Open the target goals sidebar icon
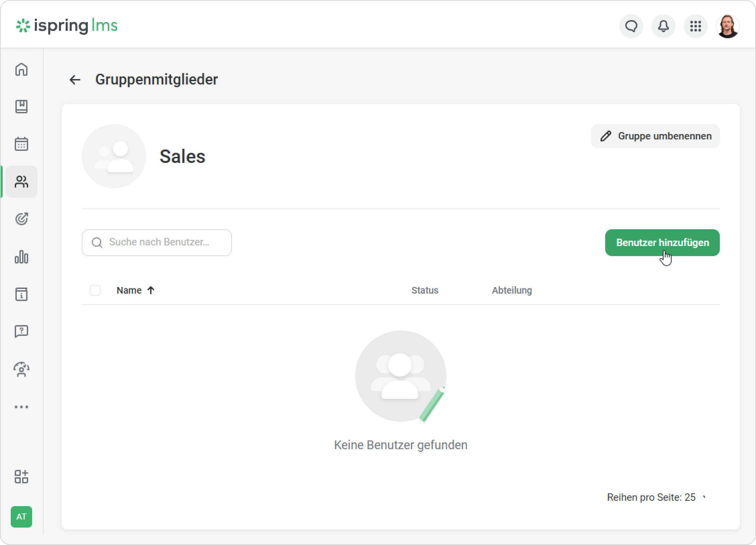 tap(21, 219)
